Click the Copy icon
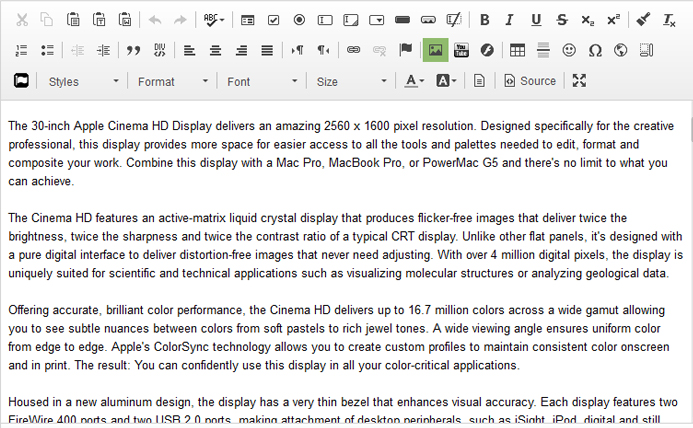The image size is (693, 428). tap(47, 20)
